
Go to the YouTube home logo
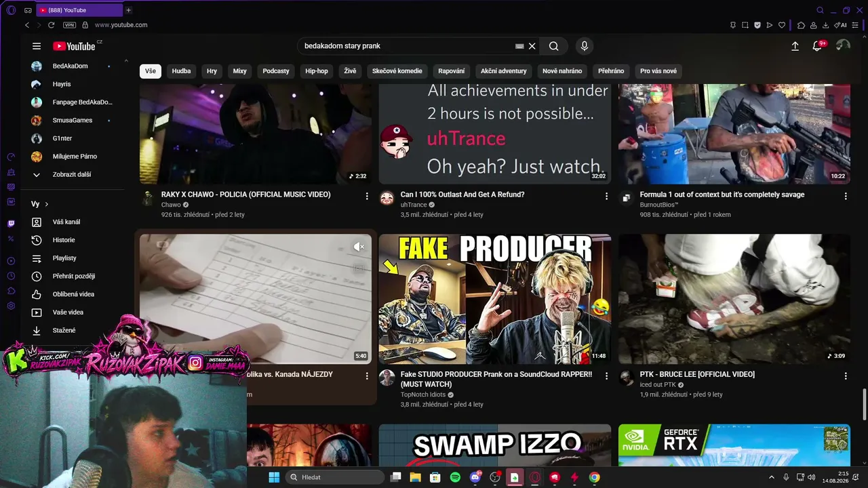point(75,46)
